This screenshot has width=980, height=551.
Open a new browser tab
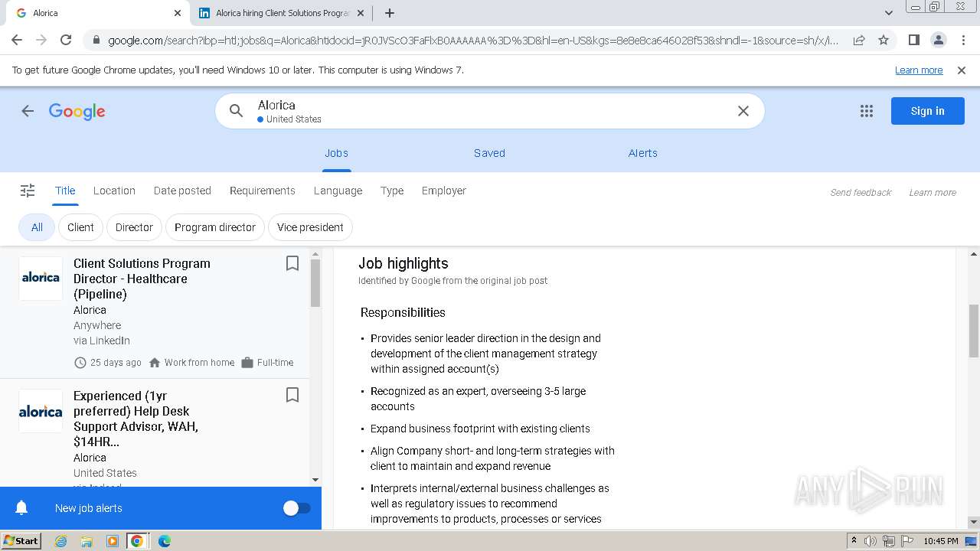[390, 13]
